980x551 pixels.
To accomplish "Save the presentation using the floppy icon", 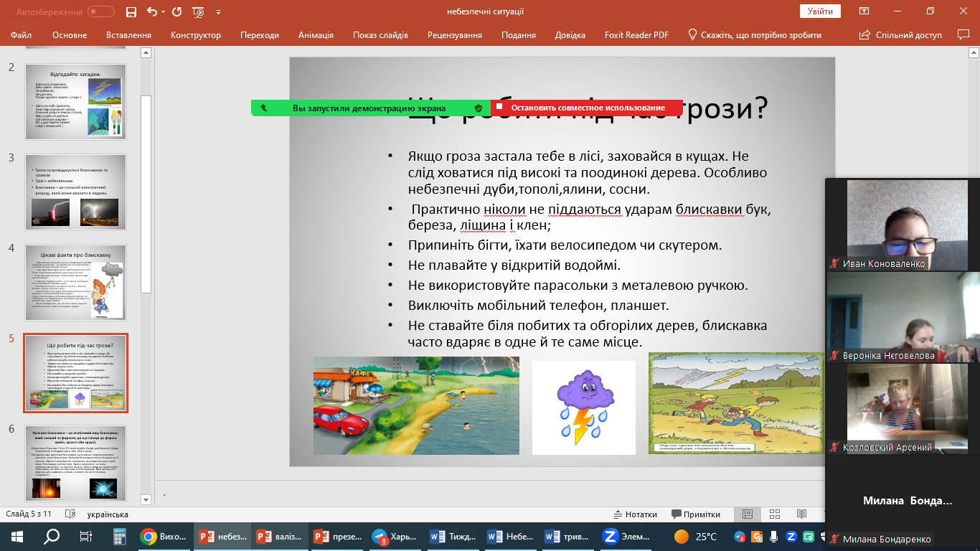I will [131, 11].
